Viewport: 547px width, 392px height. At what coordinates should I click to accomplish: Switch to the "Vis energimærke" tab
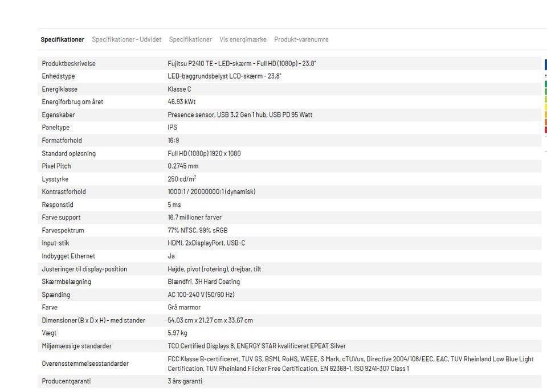tap(243, 40)
